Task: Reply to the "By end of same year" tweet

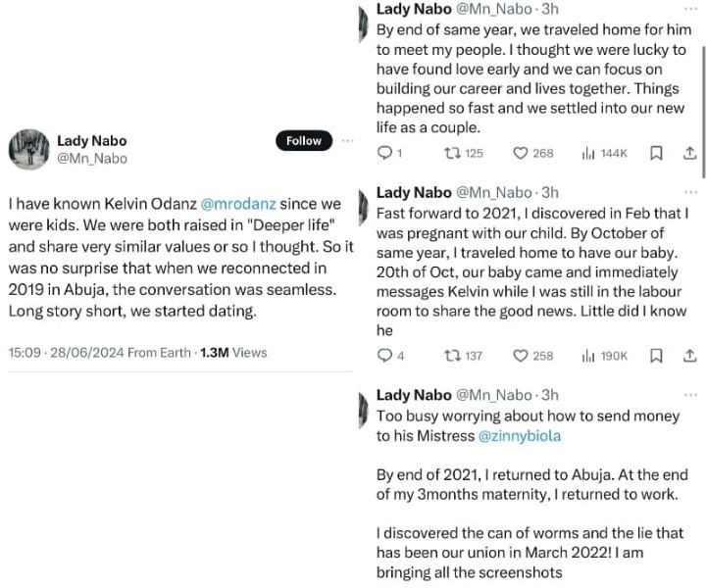Action: pyautogui.click(x=384, y=153)
